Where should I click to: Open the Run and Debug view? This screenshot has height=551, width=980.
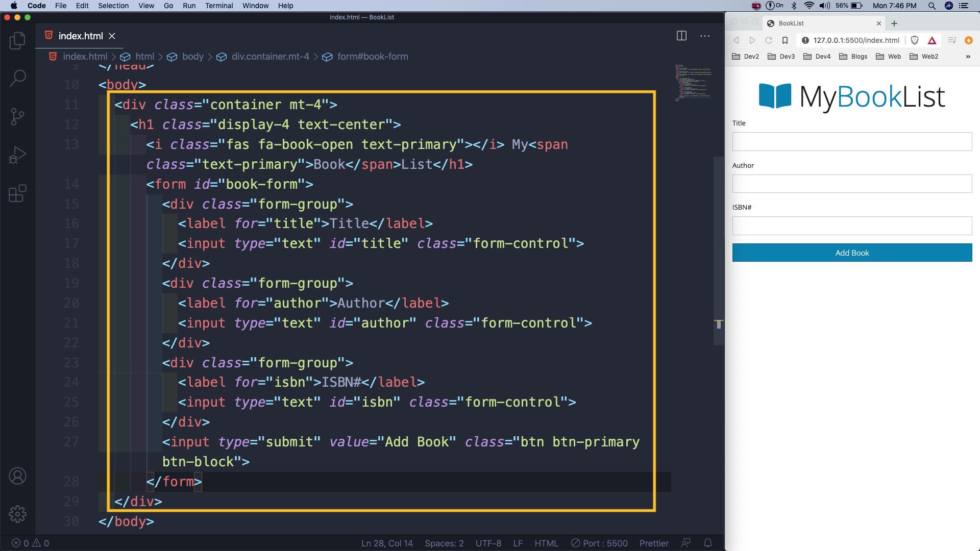pyautogui.click(x=17, y=155)
